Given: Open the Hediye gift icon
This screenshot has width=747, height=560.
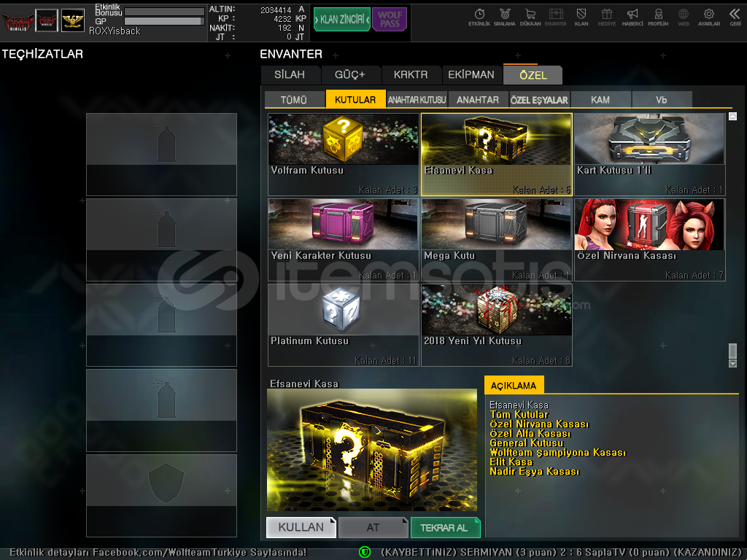Looking at the screenshot, I should 606,17.
